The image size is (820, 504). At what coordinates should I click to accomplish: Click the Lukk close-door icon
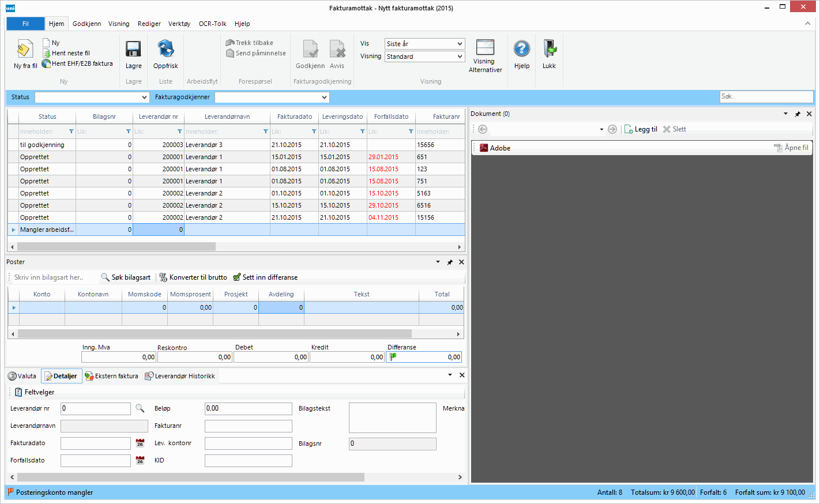549,50
